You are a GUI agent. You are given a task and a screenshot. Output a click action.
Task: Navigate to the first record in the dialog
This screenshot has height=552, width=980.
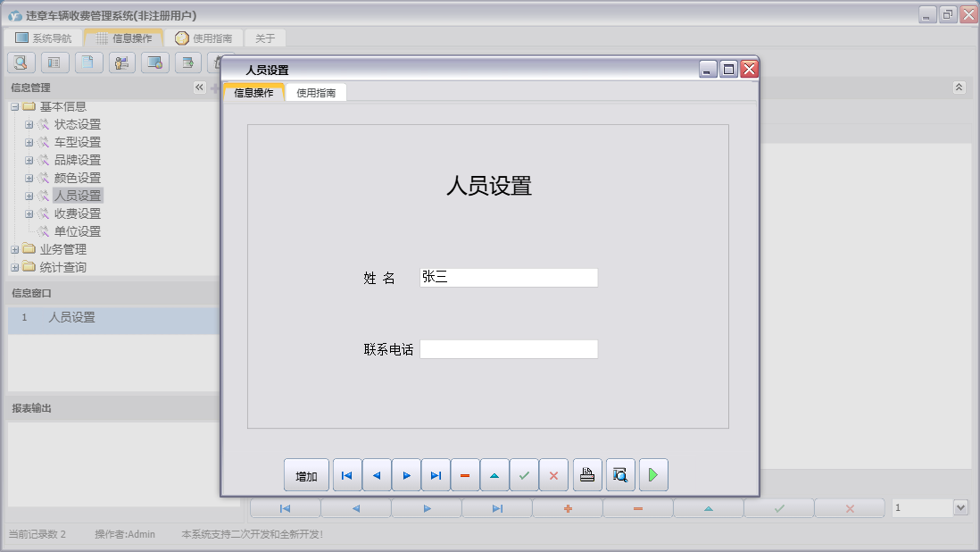tap(346, 474)
